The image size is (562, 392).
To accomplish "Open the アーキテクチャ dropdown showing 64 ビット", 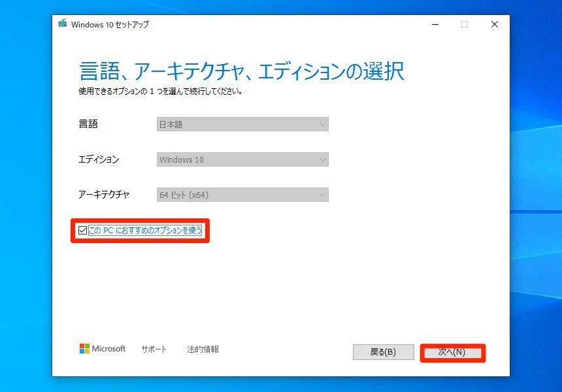I will [x=242, y=195].
